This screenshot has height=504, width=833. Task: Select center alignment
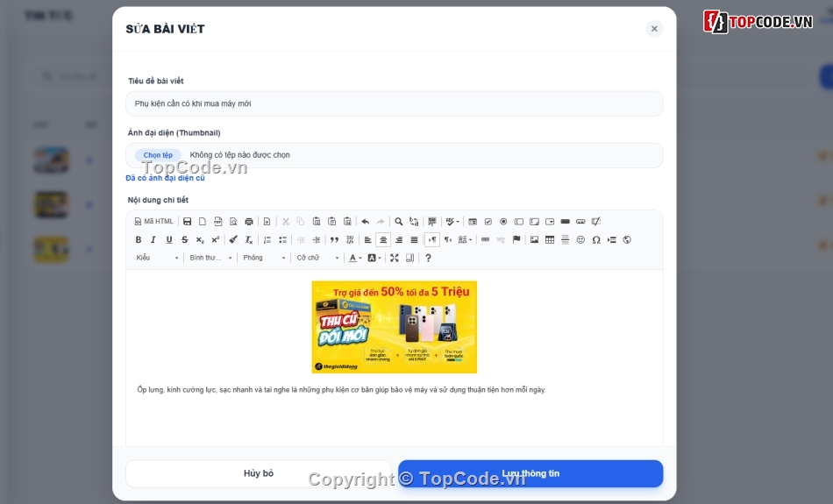[x=383, y=239]
